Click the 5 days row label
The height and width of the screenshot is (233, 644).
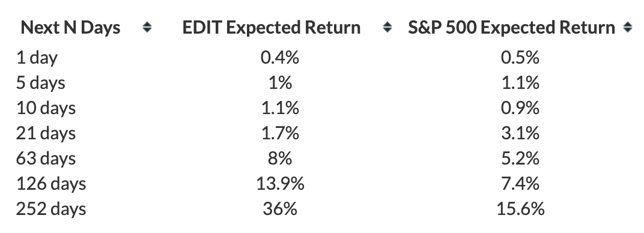point(41,83)
